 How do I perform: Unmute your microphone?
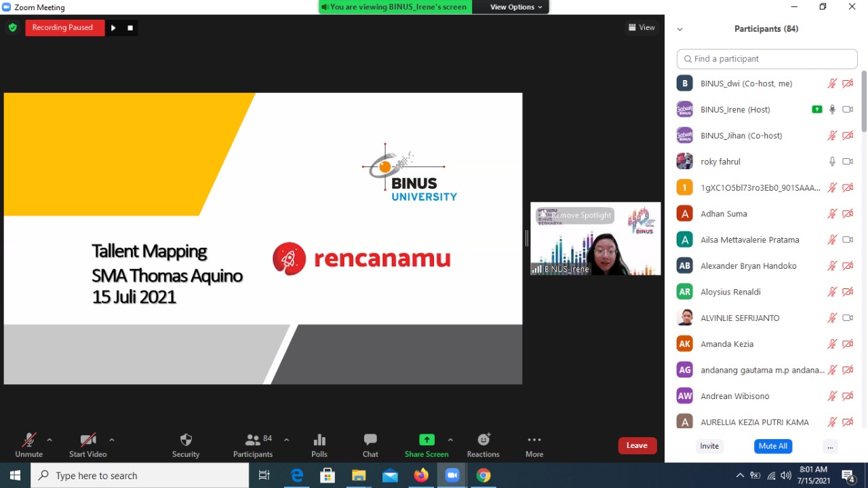click(28, 445)
